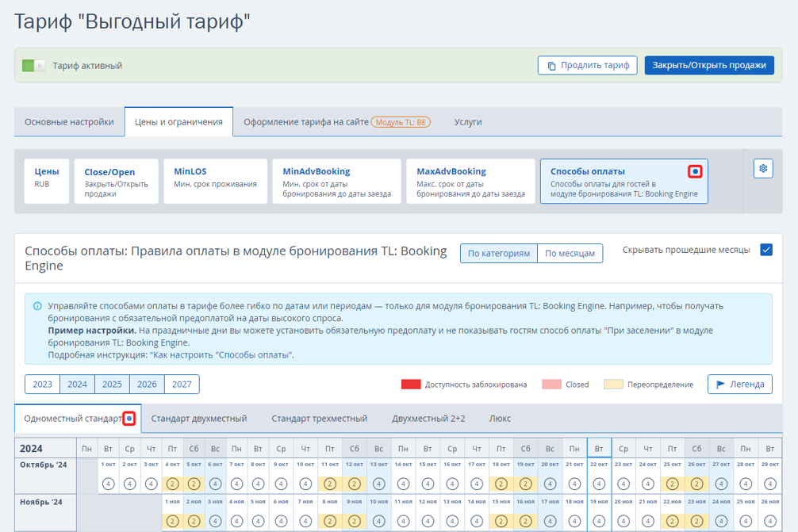This screenshot has width=798, height=532.
Task: Open the Легенда flag button
Action: click(x=739, y=385)
